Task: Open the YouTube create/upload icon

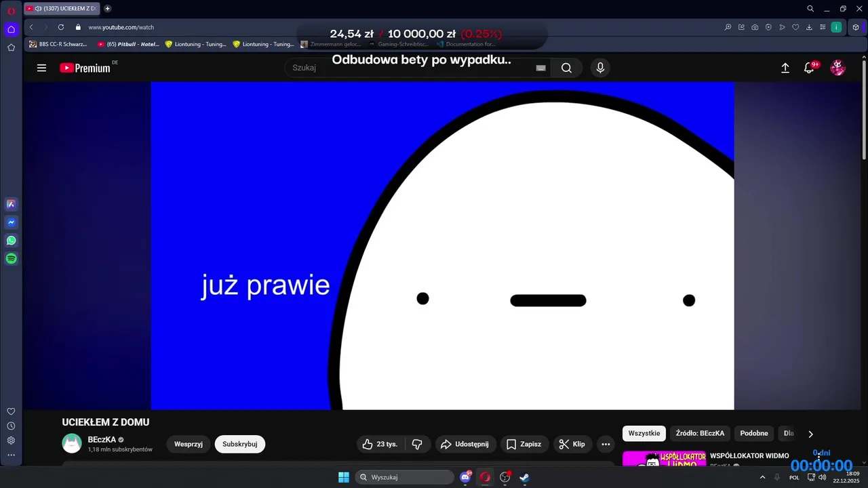Action: coord(785,68)
